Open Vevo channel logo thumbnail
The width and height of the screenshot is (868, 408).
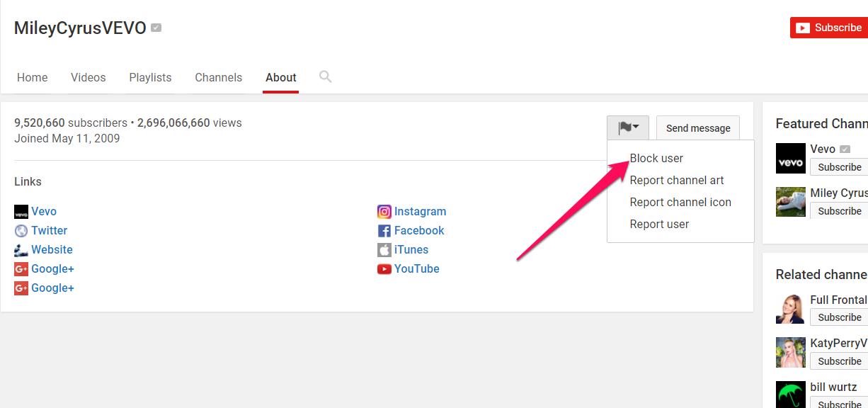tap(791, 158)
